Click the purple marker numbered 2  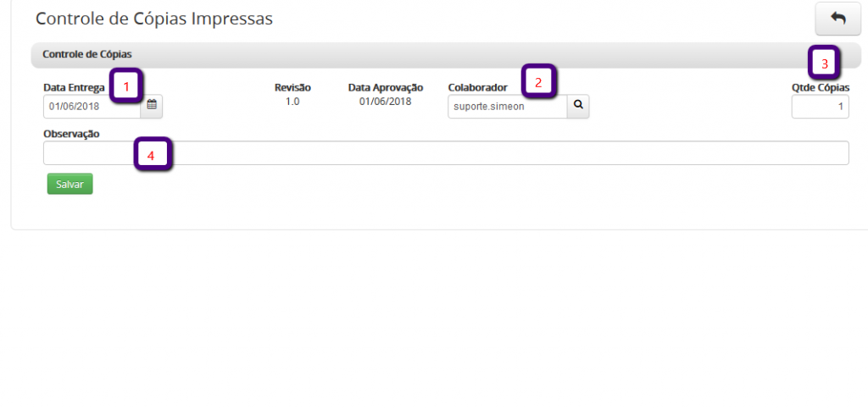coord(537,82)
